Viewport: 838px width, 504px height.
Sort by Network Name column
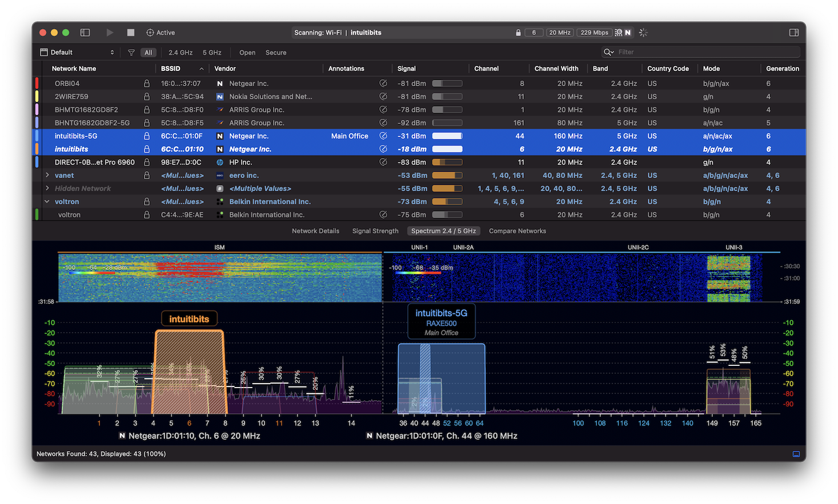[74, 68]
